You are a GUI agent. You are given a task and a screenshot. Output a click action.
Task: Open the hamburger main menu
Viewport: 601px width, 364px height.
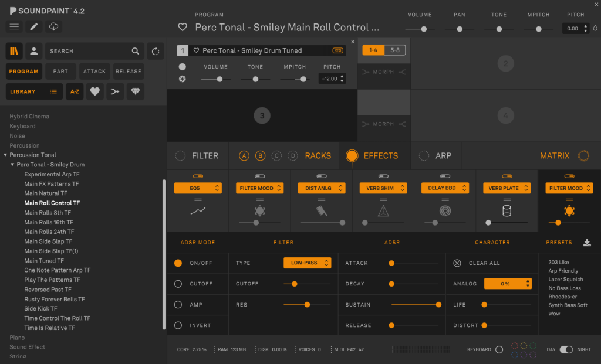(x=14, y=26)
